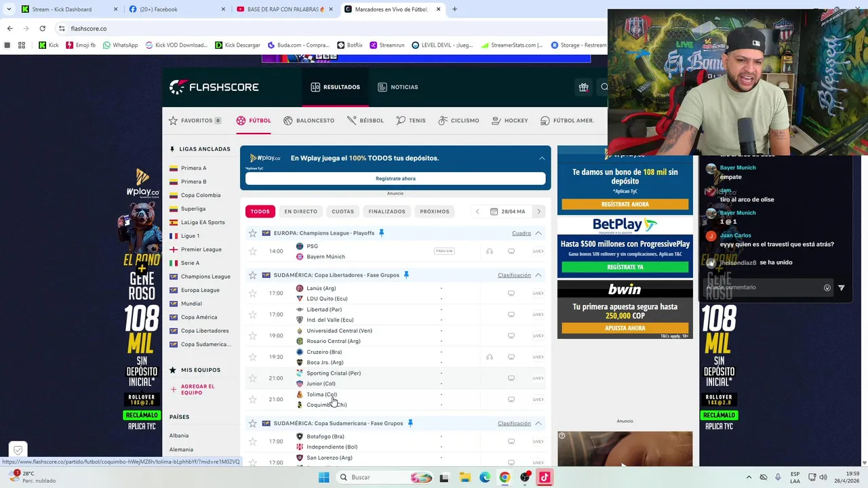Screen dimensions: 868x488
Task: Open the gift box icon in header
Action: (x=583, y=87)
